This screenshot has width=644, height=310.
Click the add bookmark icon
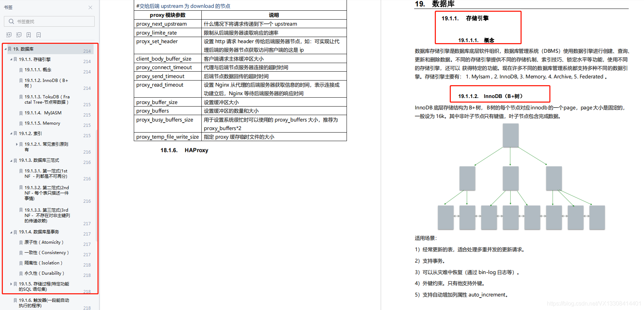click(29, 35)
